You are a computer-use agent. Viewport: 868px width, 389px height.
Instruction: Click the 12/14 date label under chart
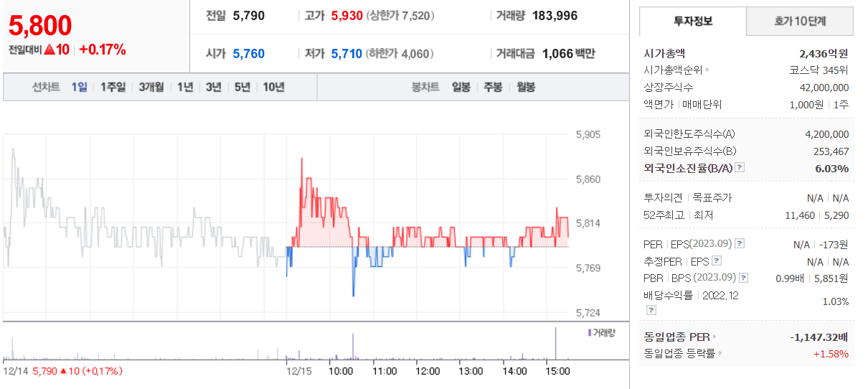pos(14,371)
